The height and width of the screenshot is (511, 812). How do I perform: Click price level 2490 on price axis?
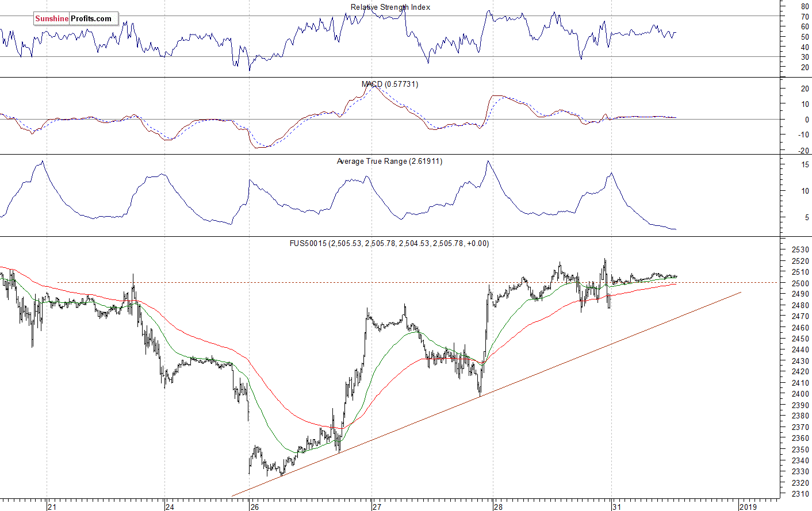pos(800,294)
